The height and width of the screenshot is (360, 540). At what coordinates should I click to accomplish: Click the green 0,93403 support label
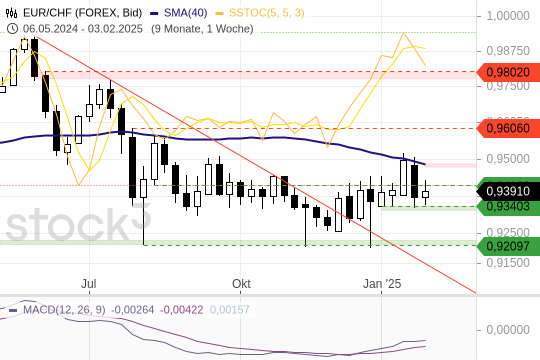(508, 207)
